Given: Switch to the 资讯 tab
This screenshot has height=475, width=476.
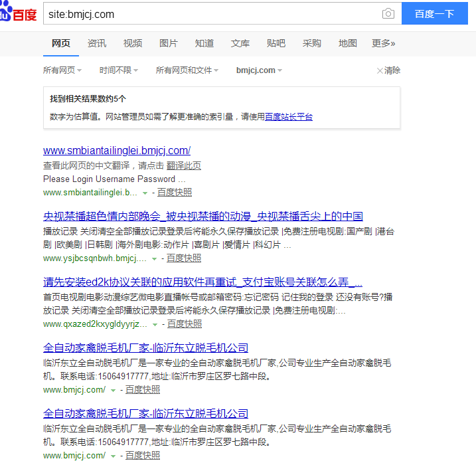Looking at the screenshot, I should (97, 43).
